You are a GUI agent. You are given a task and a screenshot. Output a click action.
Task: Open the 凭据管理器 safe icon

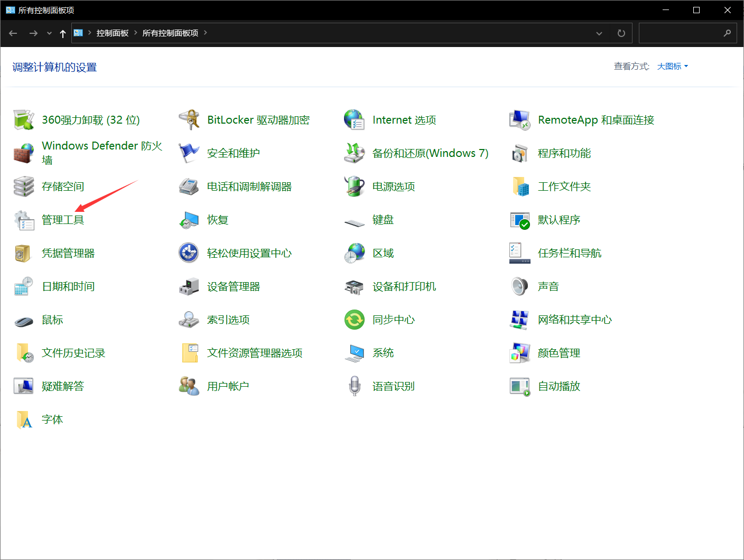(x=24, y=253)
